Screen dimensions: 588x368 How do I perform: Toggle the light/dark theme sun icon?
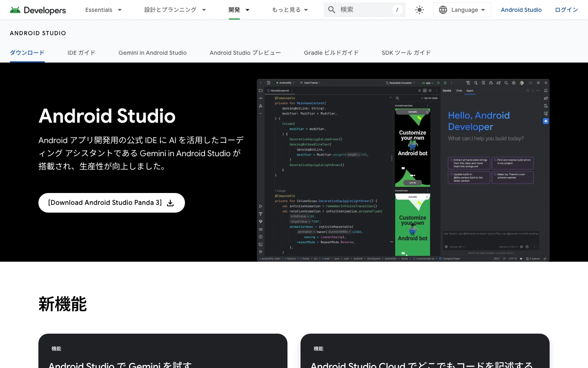click(x=419, y=10)
